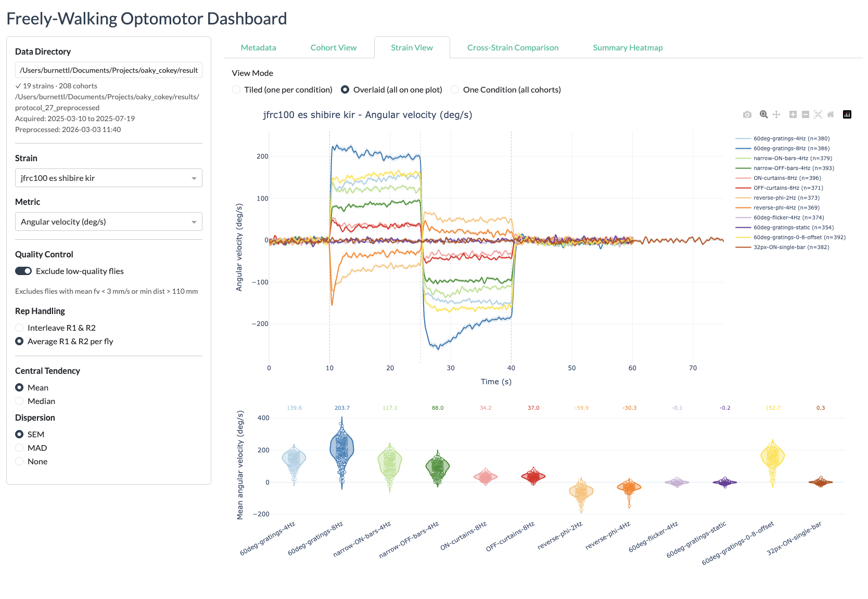Screen dimensions: 868x599
Task: Click the Zoom in plus icon
Action: tap(793, 114)
